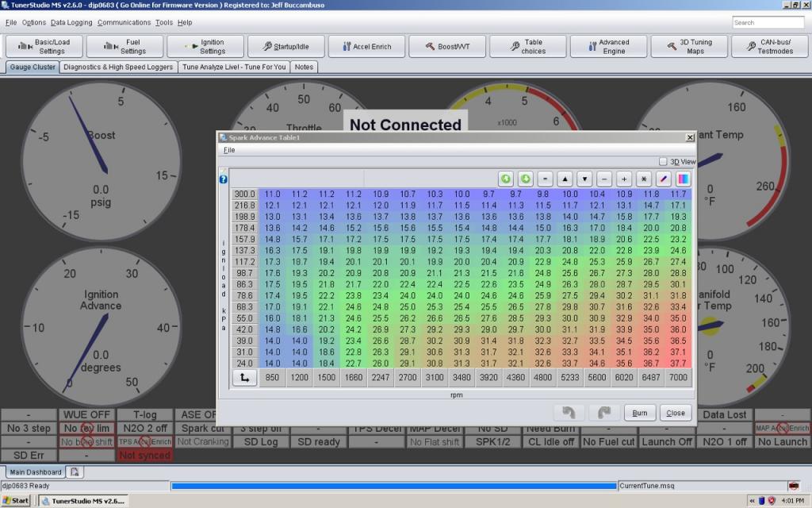Click the add-dashboard tab icon
Screen dimensions: 812x508
click(74, 472)
